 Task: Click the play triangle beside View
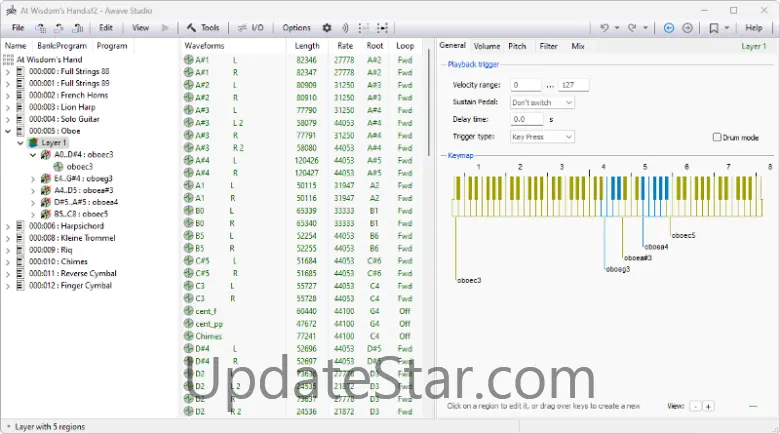tap(165, 28)
